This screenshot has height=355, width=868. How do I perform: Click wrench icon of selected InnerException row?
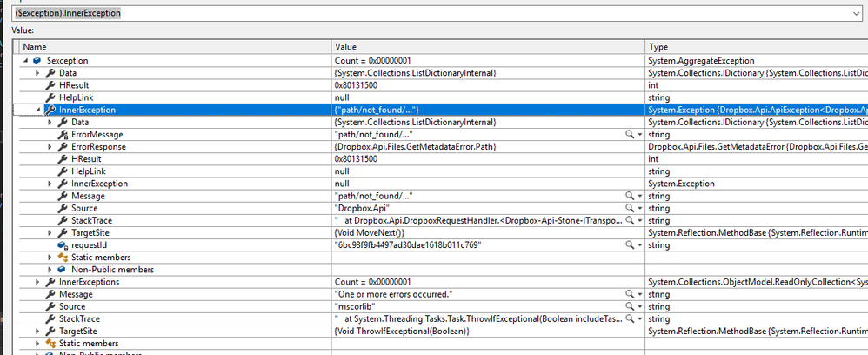tap(50, 111)
